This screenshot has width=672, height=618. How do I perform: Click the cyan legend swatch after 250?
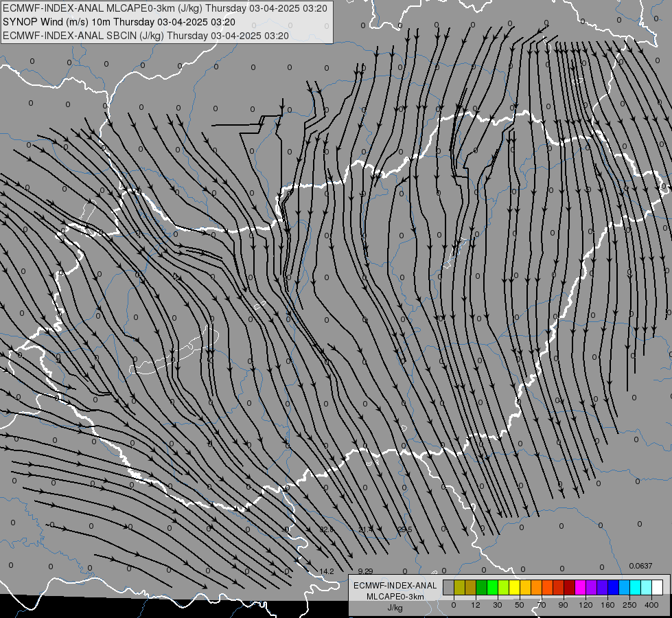(x=636, y=587)
